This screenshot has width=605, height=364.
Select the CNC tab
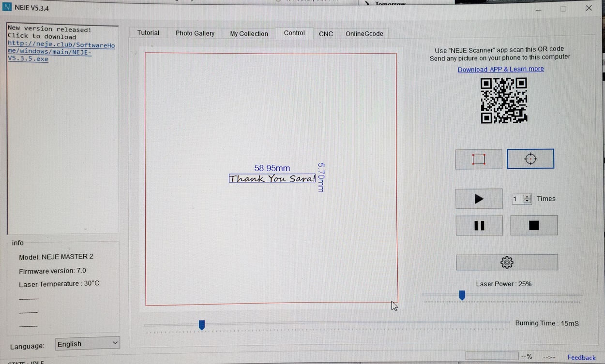[x=326, y=34]
